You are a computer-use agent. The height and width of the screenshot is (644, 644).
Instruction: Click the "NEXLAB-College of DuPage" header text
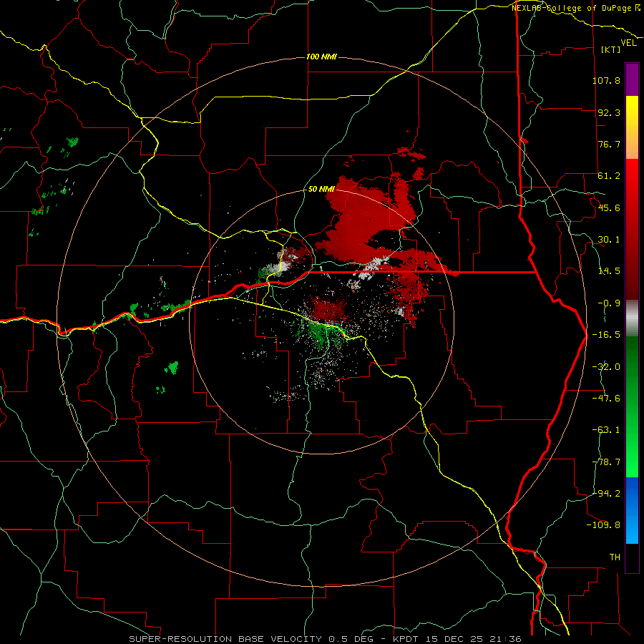pyautogui.click(x=573, y=8)
